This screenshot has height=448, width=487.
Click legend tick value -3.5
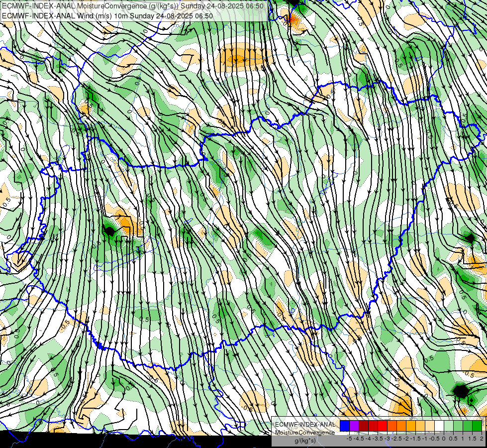point(378,439)
